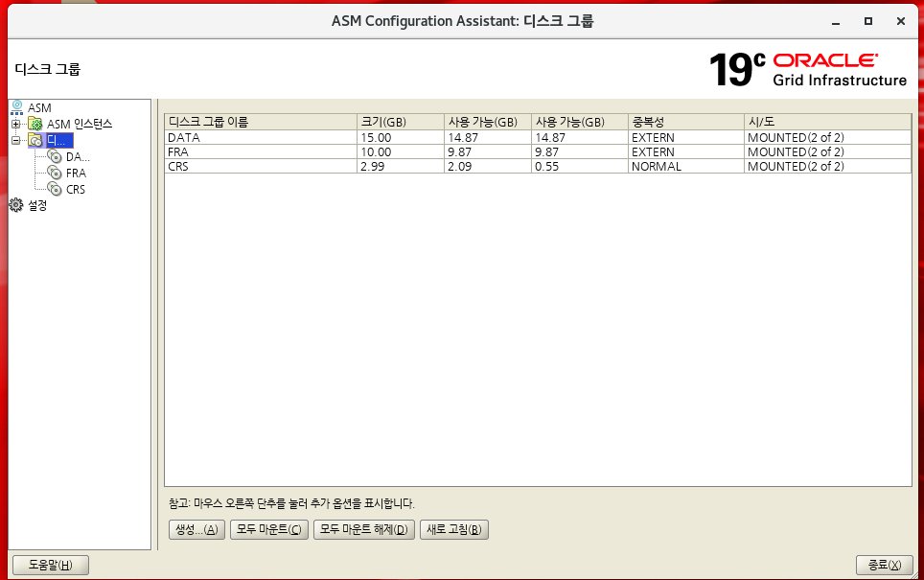Expand the ASM 인스턴스 tree node

pos(16,124)
